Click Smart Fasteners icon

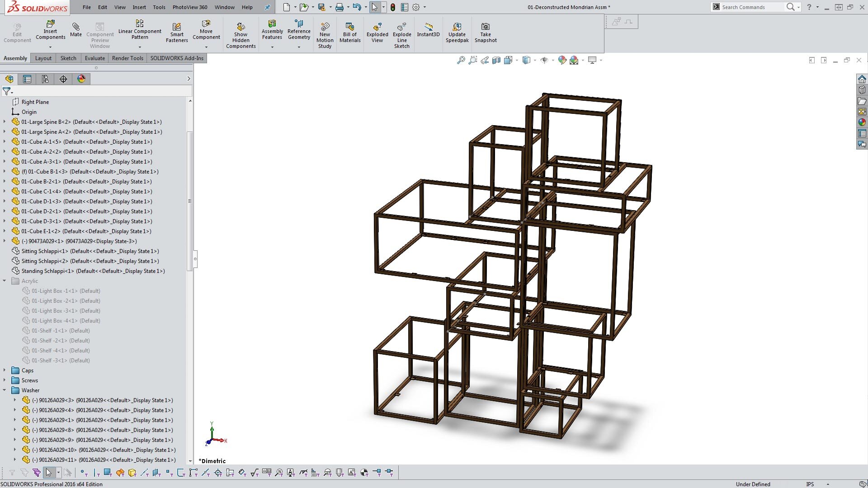177,33
